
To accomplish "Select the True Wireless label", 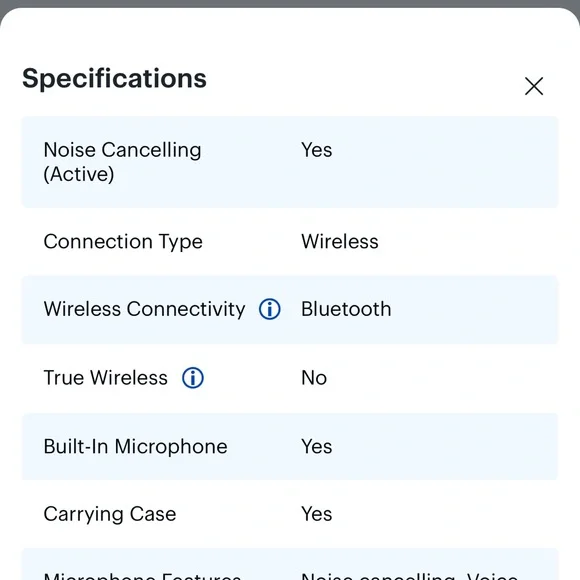I will 105,378.
